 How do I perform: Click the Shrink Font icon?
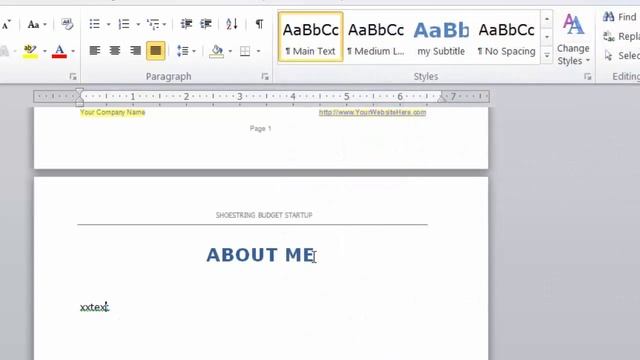6,24
